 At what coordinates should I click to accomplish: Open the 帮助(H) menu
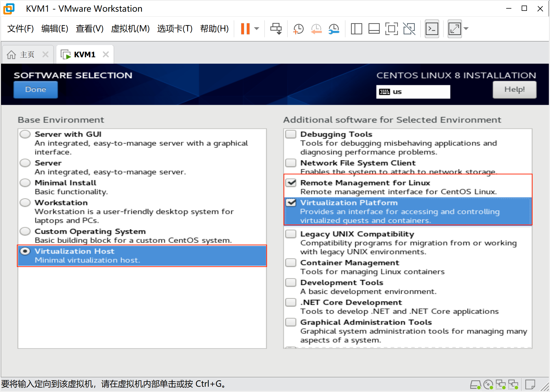[214, 29]
